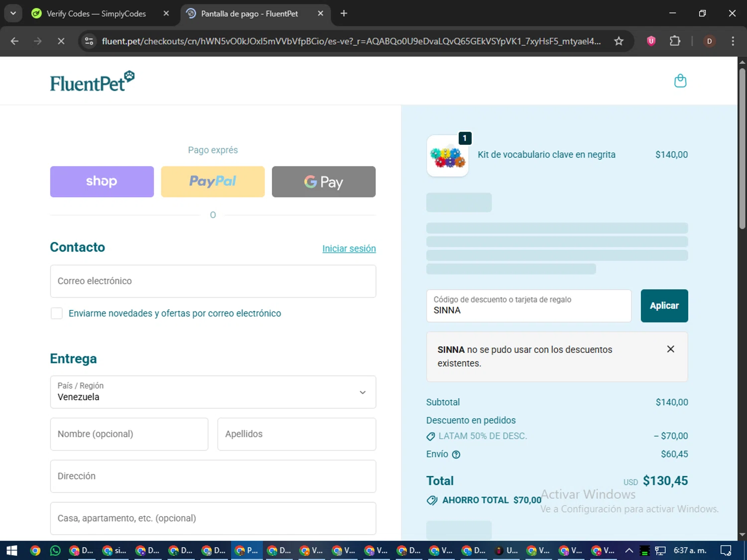The height and width of the screenshot is (560, 747).
Task: Focus the Correo electrónico field
Action: (213, 281)
